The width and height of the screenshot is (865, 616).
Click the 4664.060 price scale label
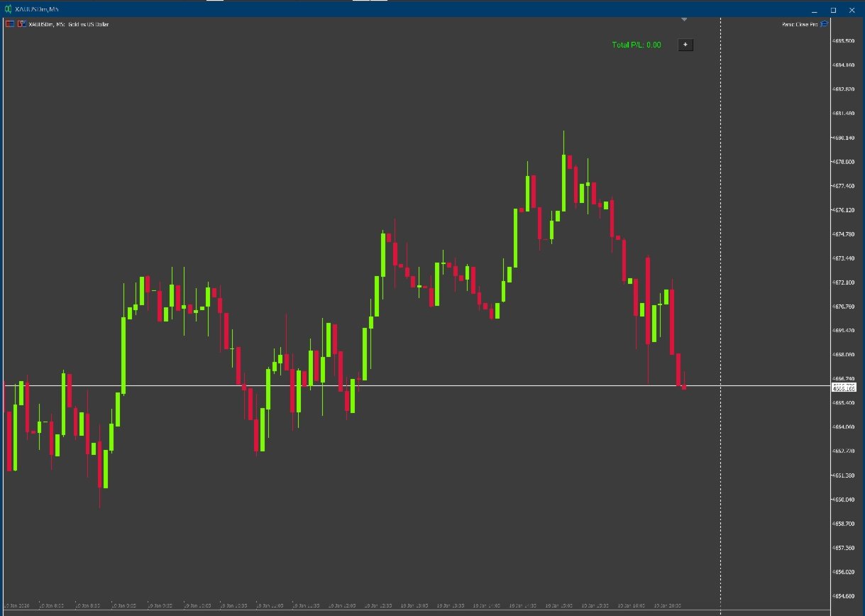[x=844, y=427]
